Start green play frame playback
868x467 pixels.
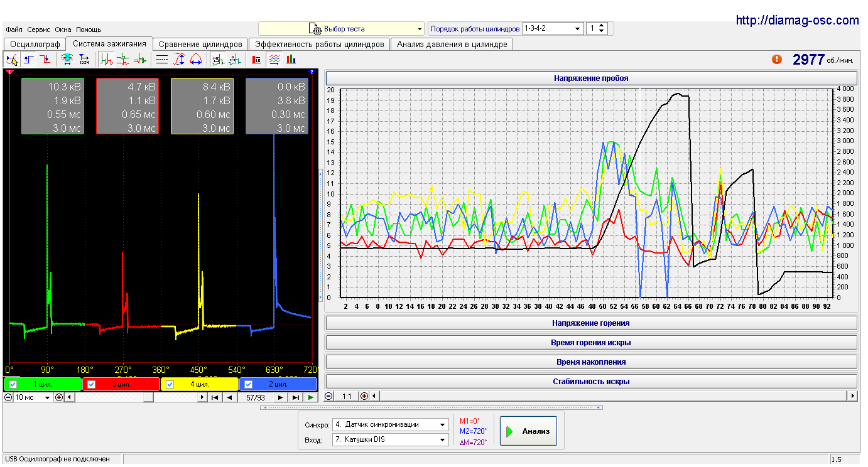point(311,397)
